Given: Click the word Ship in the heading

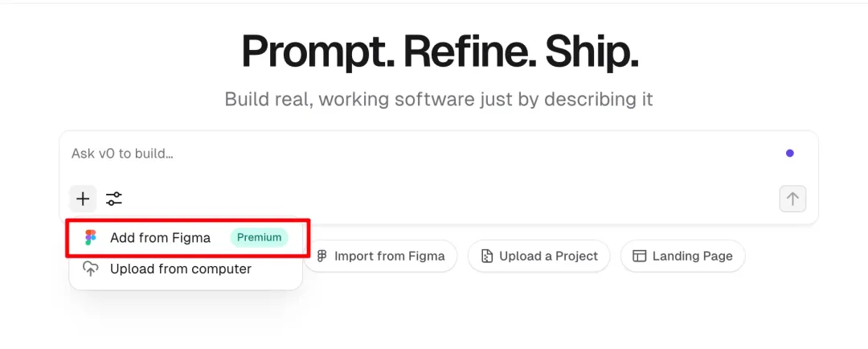Looking at the screenshot, I should 591,52.
